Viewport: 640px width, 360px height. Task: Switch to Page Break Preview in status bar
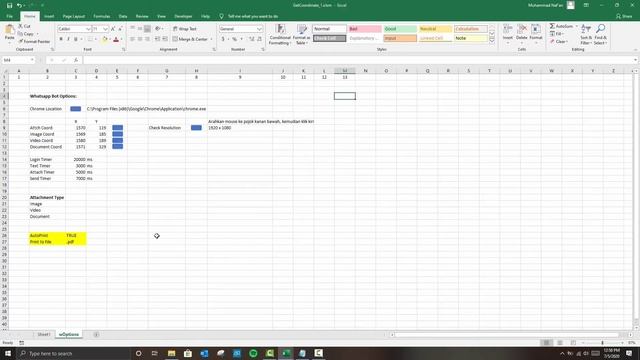[573, 343]
